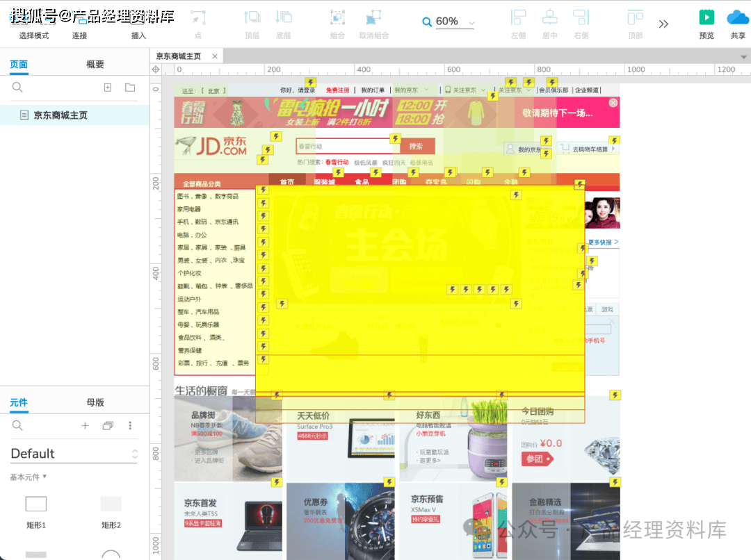
Task: Switch to the 概要 outline tab
Action: [95, 64]
